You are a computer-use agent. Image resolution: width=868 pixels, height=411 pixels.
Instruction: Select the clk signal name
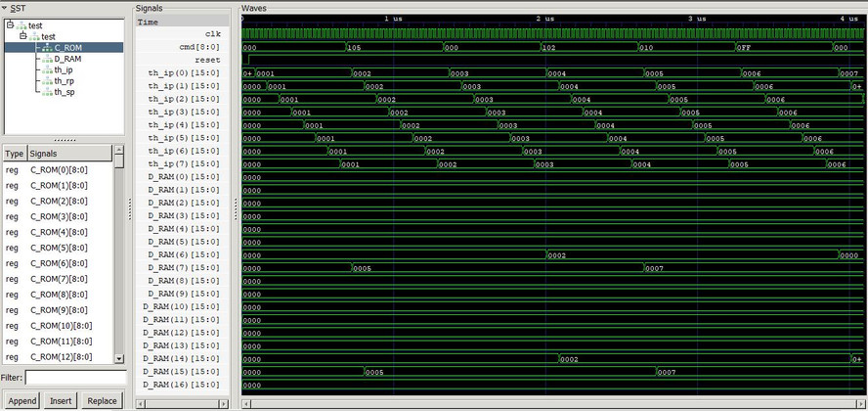[213, 33]
